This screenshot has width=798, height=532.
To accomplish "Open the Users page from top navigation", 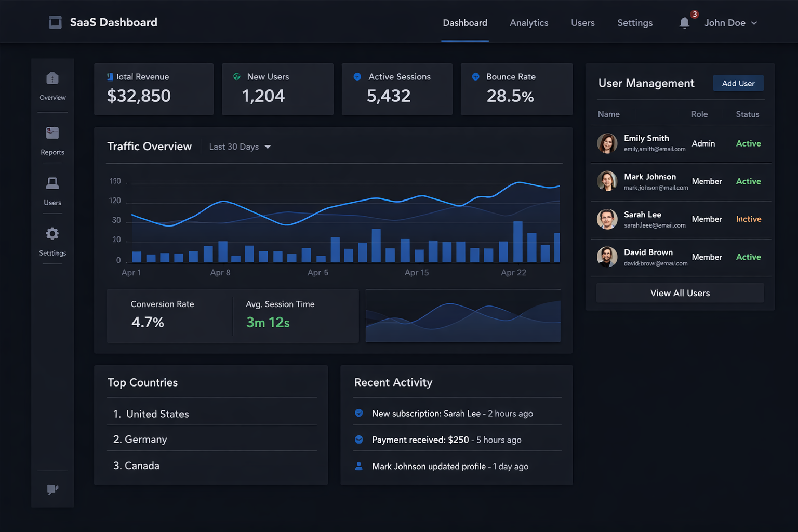I will click(582, 23).
